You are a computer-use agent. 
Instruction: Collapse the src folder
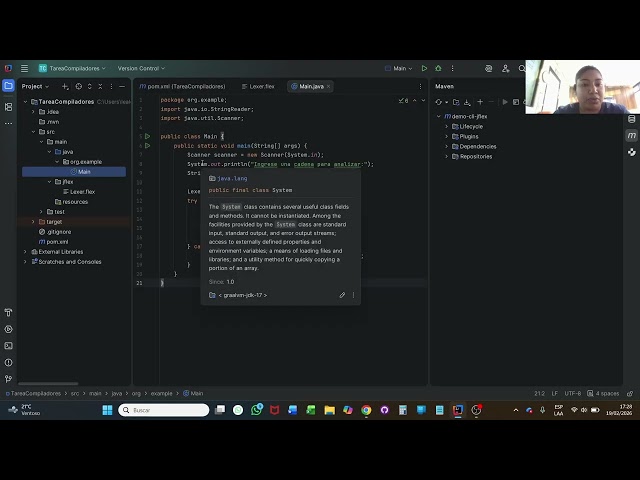tap(33, 132)
